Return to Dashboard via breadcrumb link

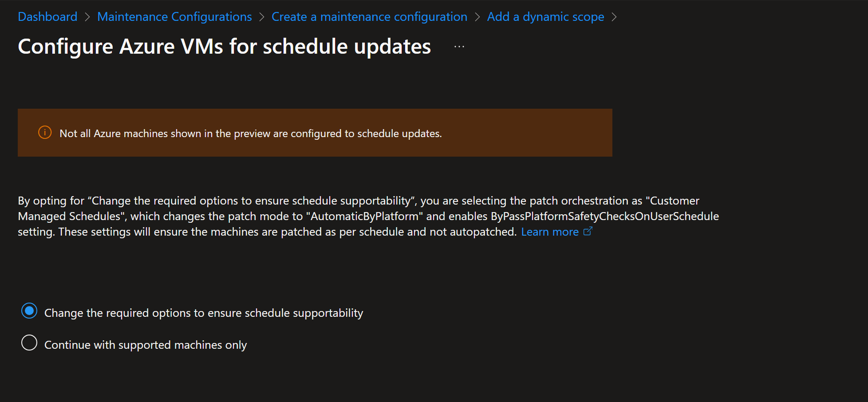47,16
